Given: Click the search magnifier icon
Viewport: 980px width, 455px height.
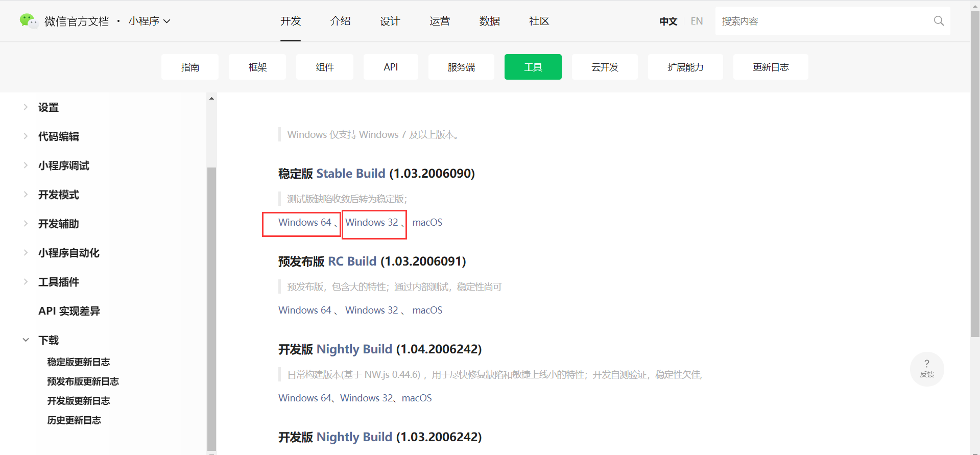Looking at the screenshot, I should [x=939, y=21].
